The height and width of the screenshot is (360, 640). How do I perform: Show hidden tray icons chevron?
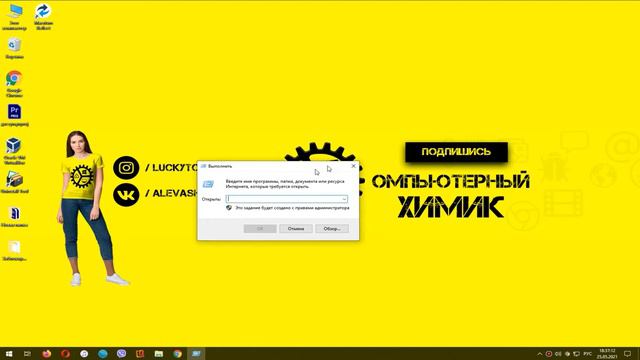(x=540, y=354)
